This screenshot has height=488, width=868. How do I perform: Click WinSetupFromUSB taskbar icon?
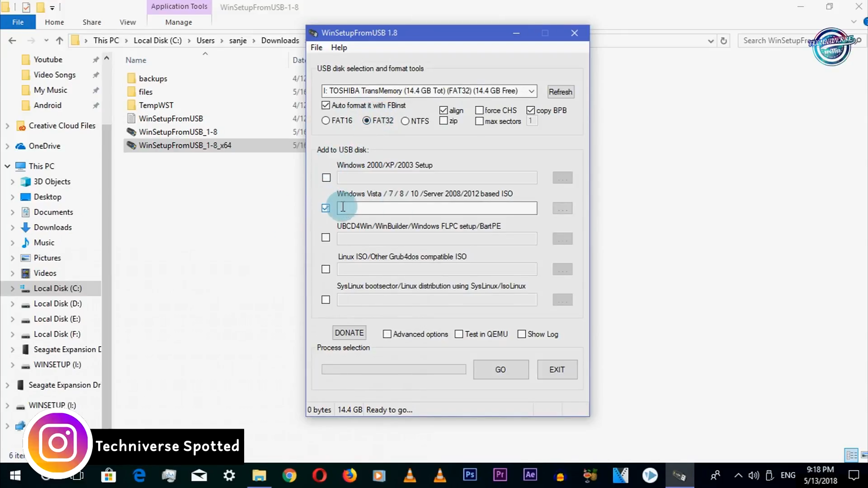(679, 475)
